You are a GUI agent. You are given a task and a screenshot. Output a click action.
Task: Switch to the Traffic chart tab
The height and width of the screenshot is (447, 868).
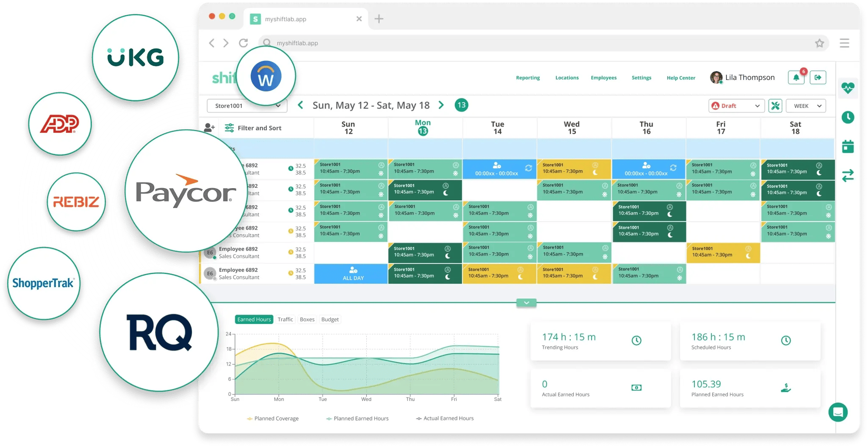[x=285, y=320]
